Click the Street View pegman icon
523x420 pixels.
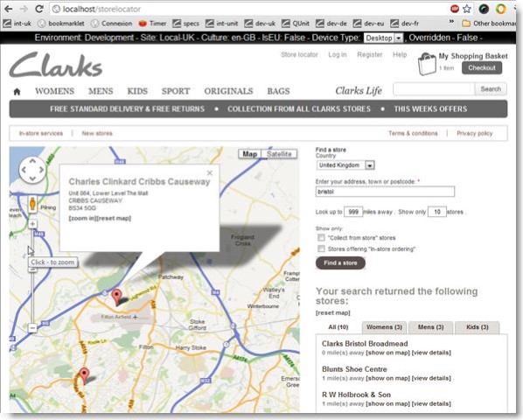click(32, 204)
